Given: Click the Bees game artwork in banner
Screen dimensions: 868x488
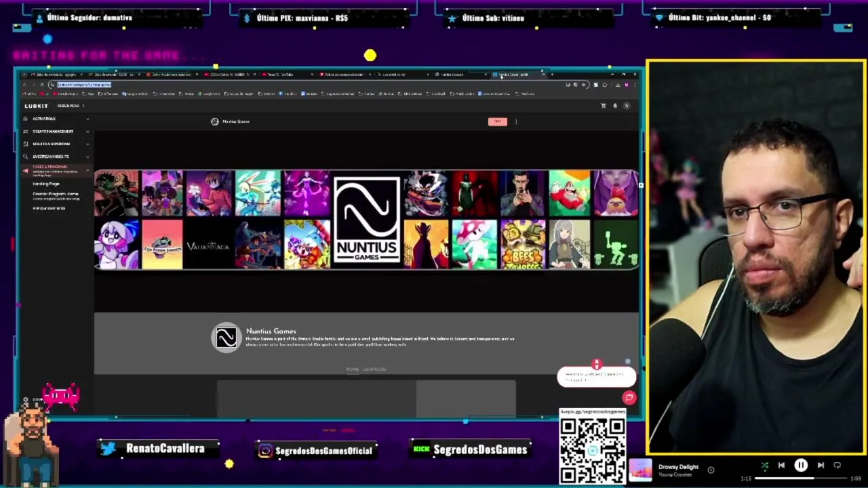Looking at the screenshot, I should click(x=523, y=244).
